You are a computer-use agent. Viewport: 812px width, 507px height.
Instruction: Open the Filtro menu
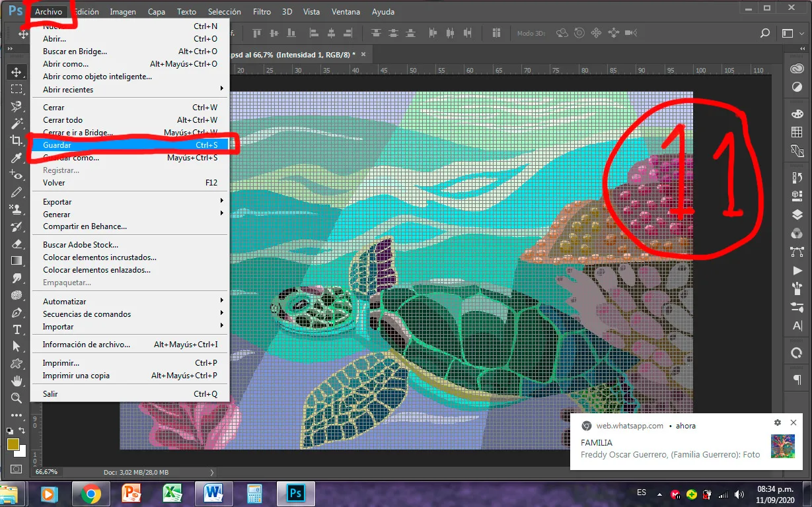[262, 12]
